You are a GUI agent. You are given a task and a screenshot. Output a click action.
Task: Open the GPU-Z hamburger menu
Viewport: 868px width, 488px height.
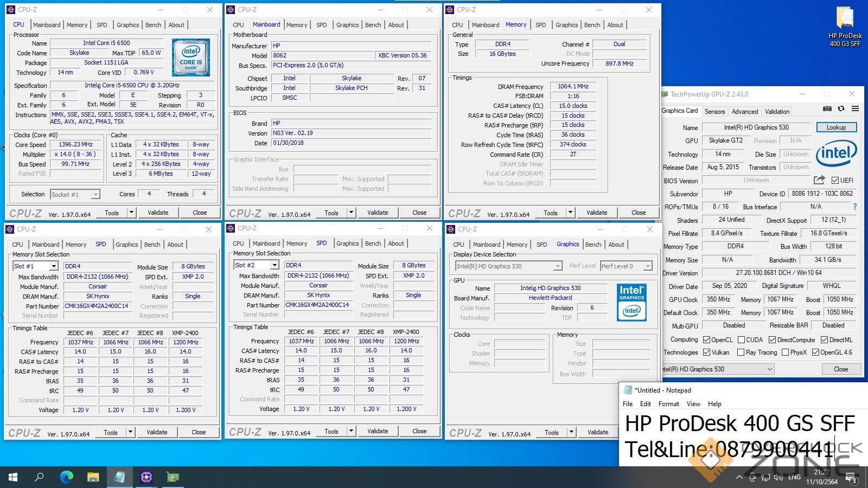pos(855,108)
